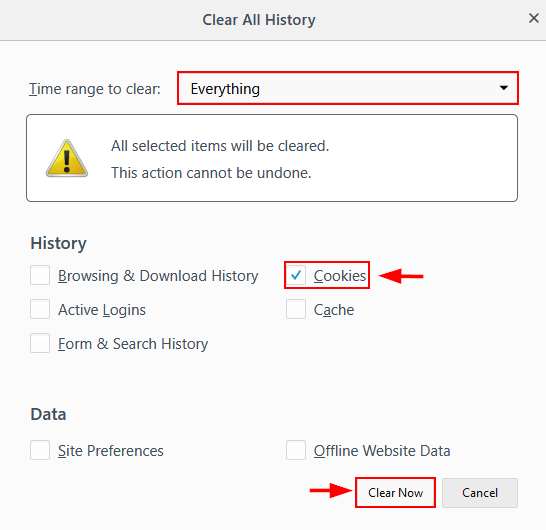Click the yellow warning triangle icon
The width and height of the screenshot is (546, 530).
click(67, 158)
